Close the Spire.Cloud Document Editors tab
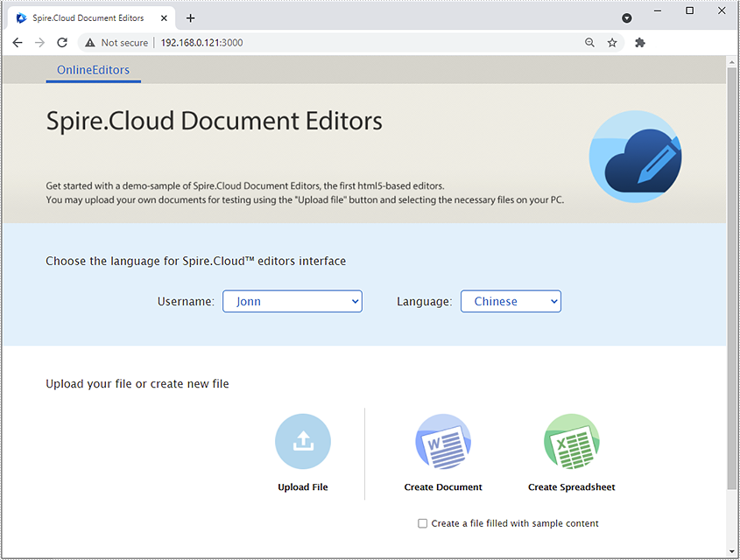740x560 pixels. point(164,17)
